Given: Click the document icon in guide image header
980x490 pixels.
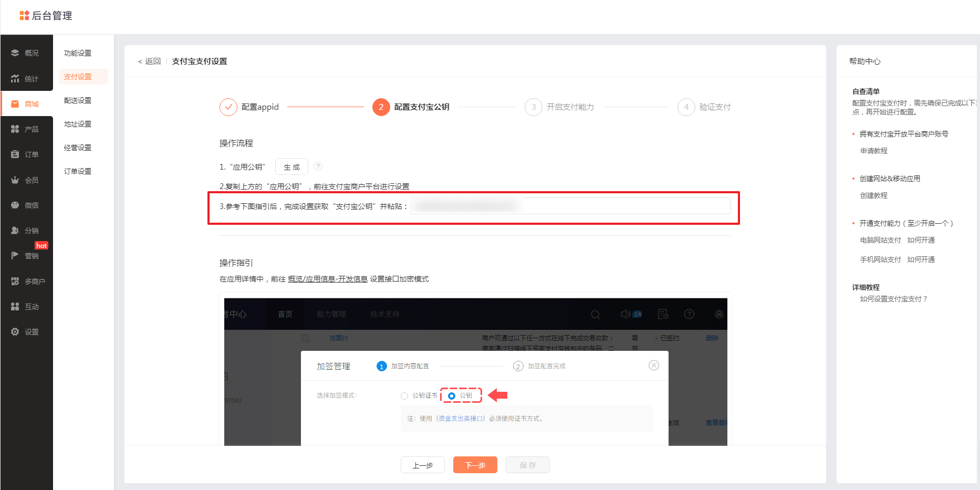Looking at the screenshot, I should point(663,314).
